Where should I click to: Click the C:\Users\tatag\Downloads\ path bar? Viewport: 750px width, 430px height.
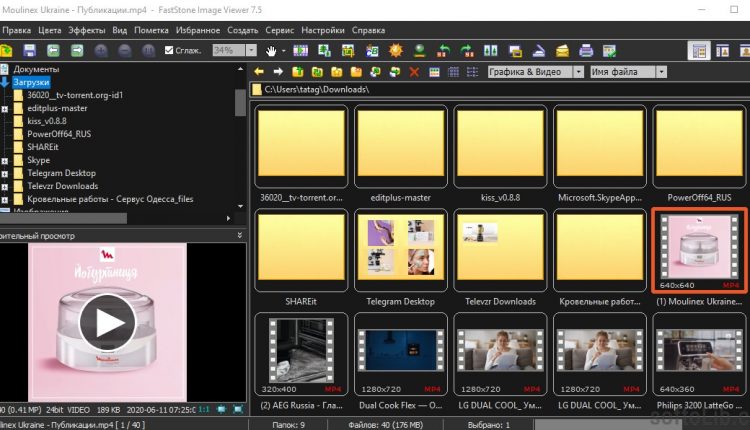tap(500, 89)
